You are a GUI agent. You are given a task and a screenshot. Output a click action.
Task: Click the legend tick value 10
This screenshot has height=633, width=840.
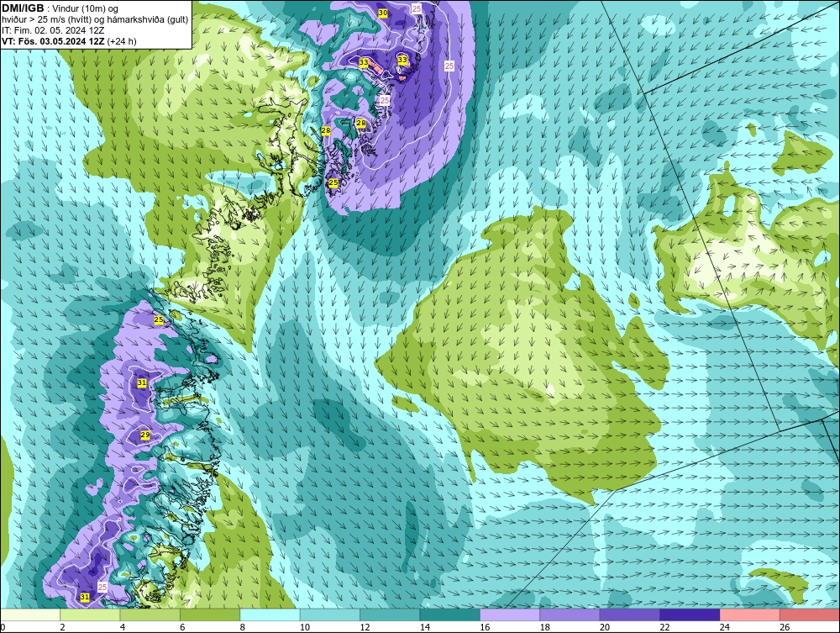(305, 627)
